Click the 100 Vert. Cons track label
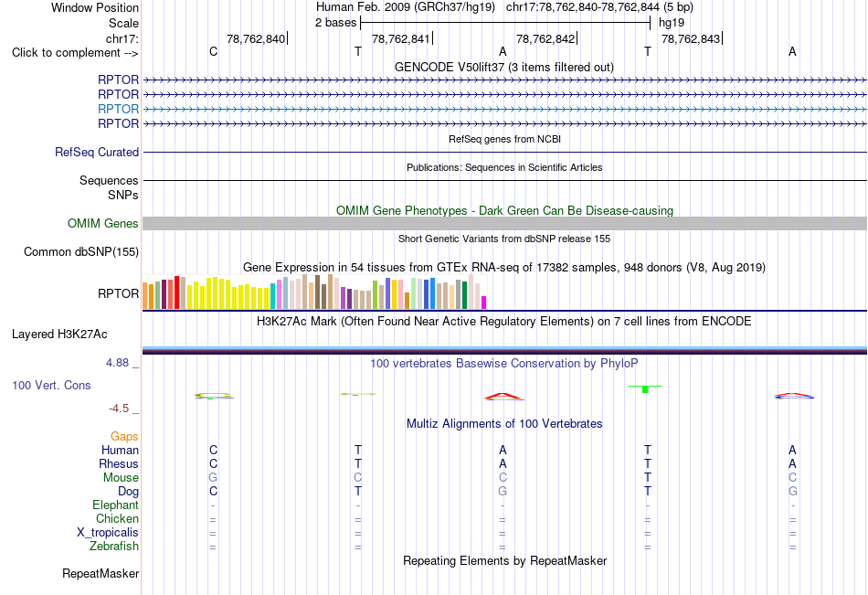868x595 pixels. tap(51, 386)
